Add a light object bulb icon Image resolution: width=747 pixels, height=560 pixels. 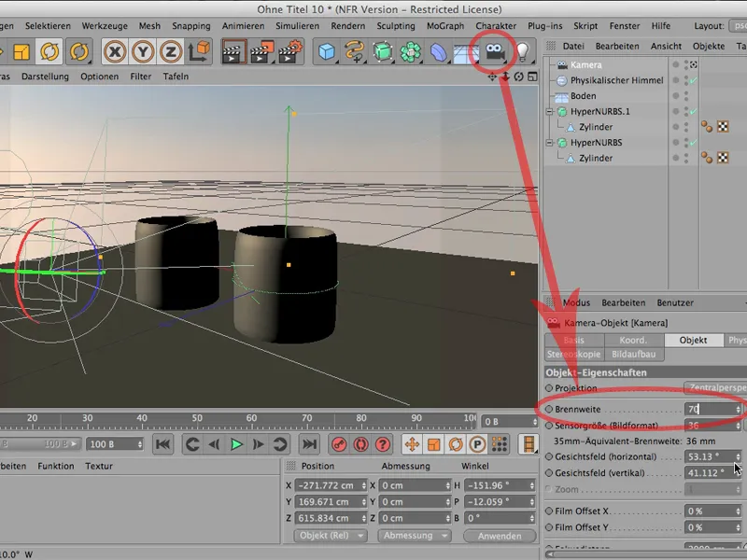coord(523,51)
